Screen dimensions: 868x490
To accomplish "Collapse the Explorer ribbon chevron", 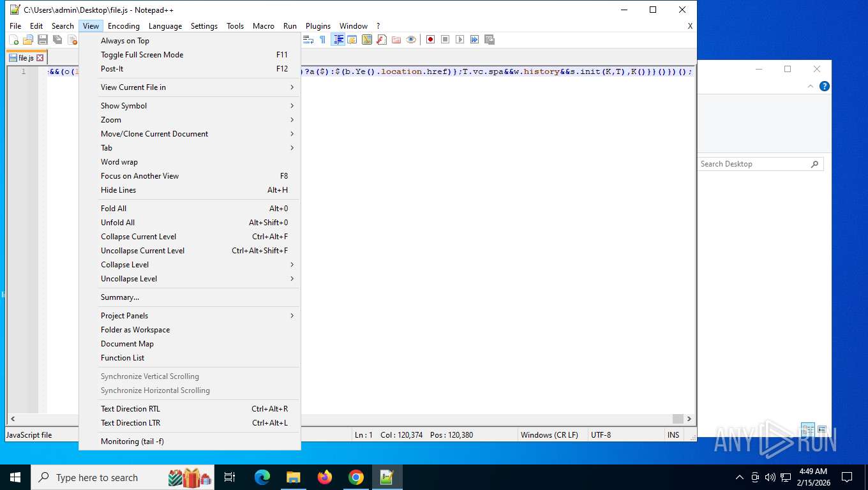I will pyautogui.click(x=811, y=86).
